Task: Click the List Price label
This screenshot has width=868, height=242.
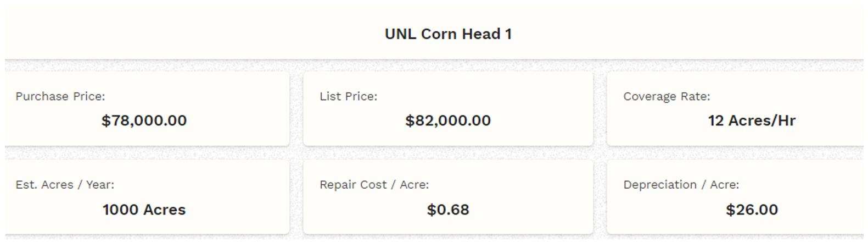Action: 348,96
